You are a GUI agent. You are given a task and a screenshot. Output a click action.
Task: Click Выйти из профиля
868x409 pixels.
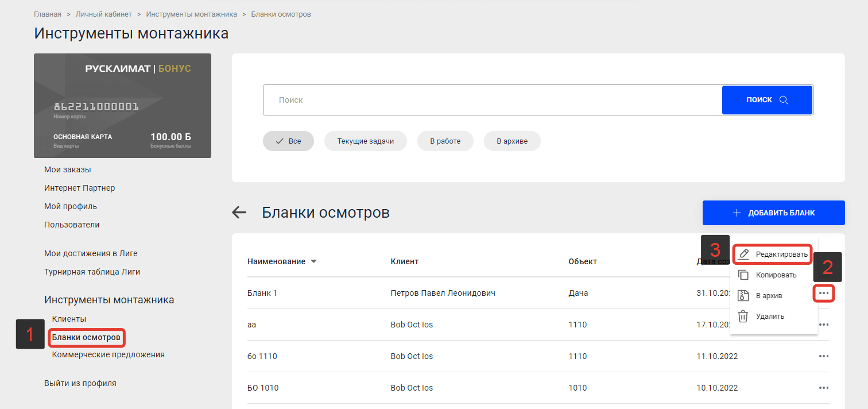(x=80, y=383)
